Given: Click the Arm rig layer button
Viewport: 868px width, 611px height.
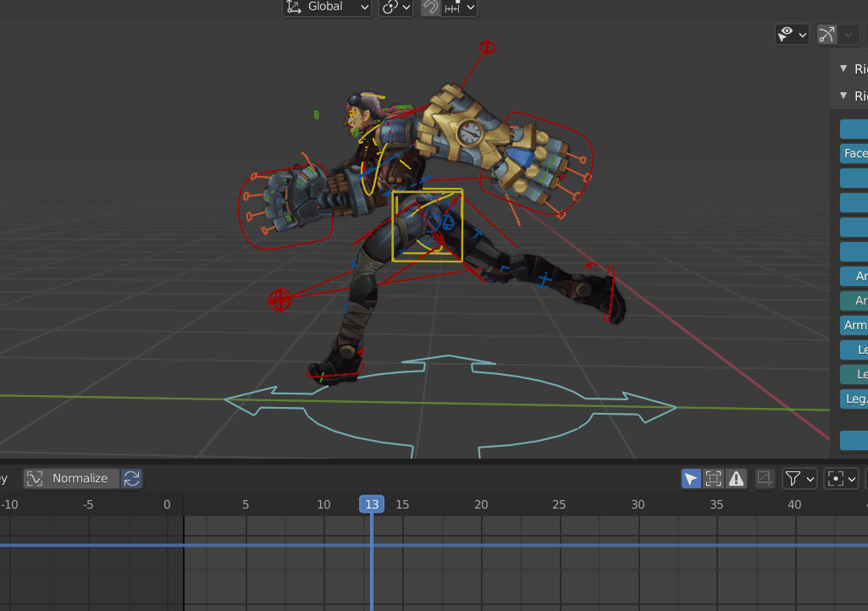Looking at the screenshot, I should point(854,326).
